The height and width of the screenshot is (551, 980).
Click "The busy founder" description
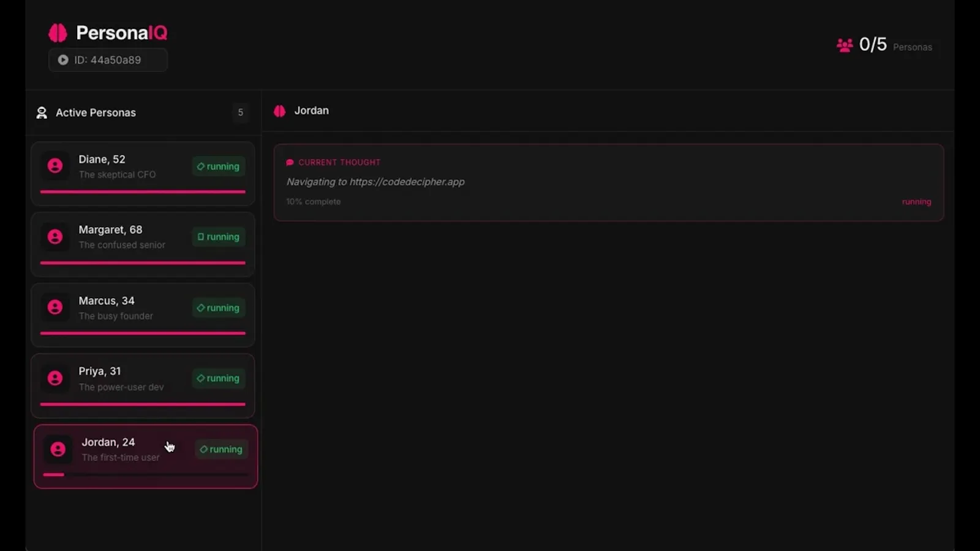[116, 316]
